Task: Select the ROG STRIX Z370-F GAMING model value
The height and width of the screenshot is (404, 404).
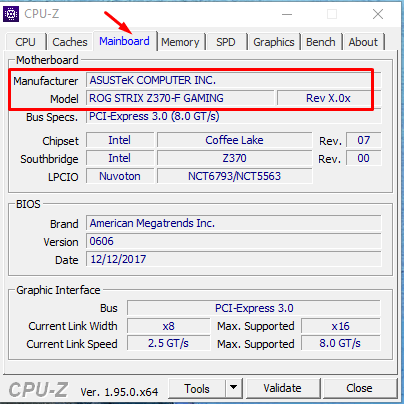Action: coord(180,98)
